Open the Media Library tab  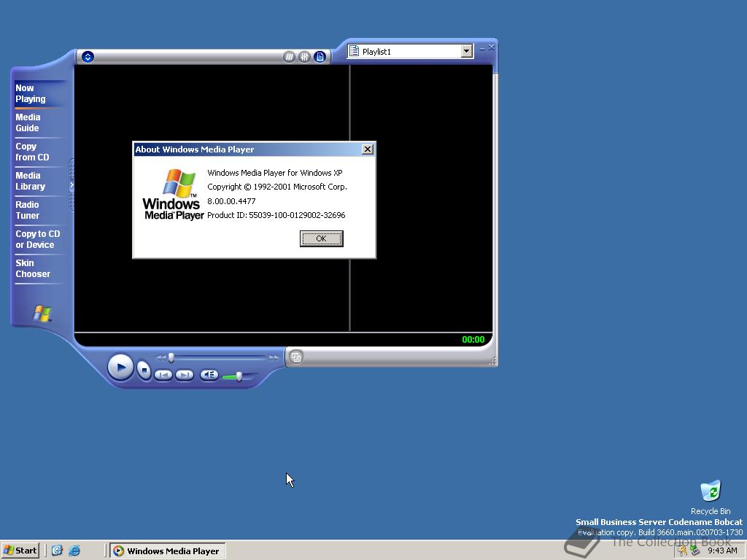coord(30,181)
